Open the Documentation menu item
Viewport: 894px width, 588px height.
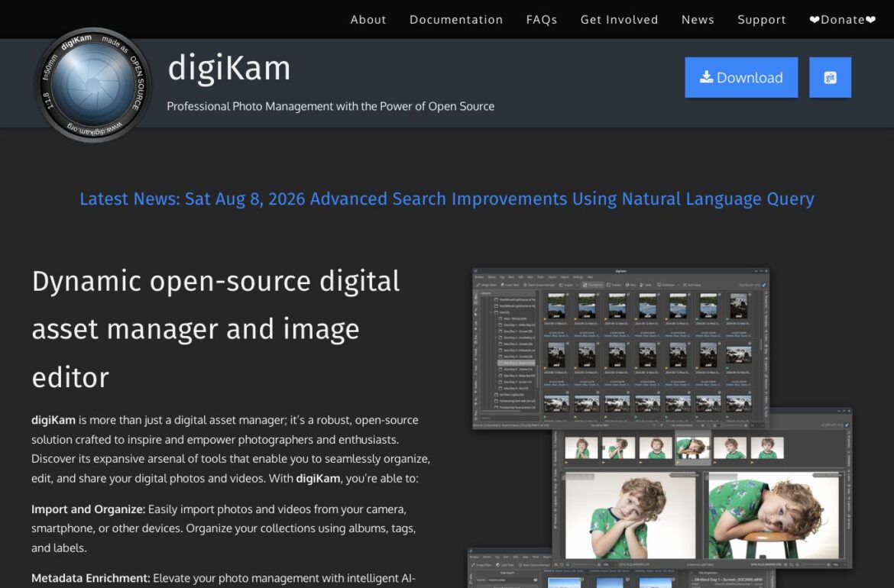pos(456,19)
